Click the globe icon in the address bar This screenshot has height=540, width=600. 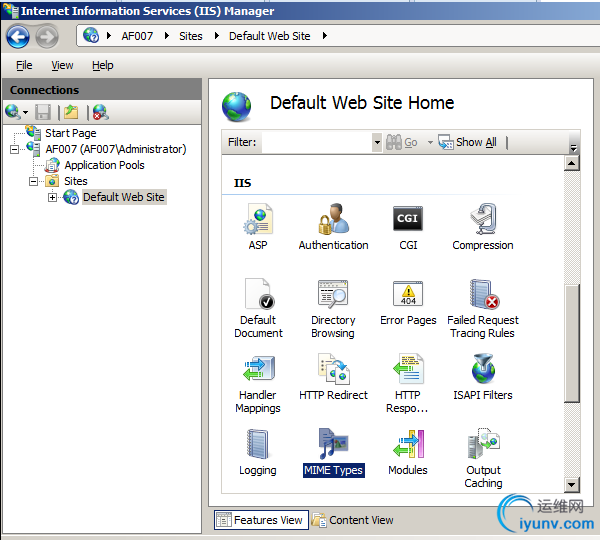(91, 36)
